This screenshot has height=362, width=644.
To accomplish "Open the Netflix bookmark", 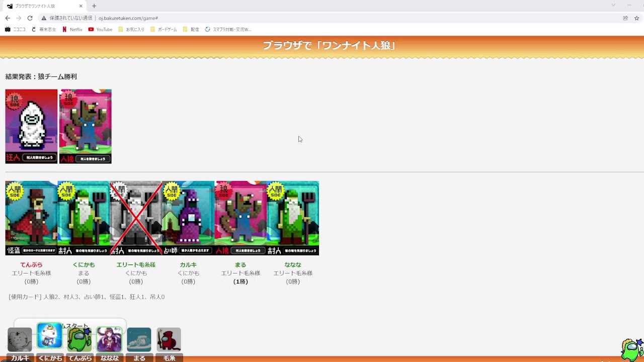I will 72,30.
